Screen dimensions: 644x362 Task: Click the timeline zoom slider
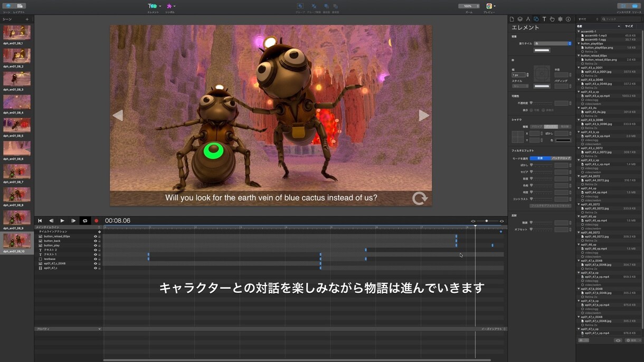(487, 221)
